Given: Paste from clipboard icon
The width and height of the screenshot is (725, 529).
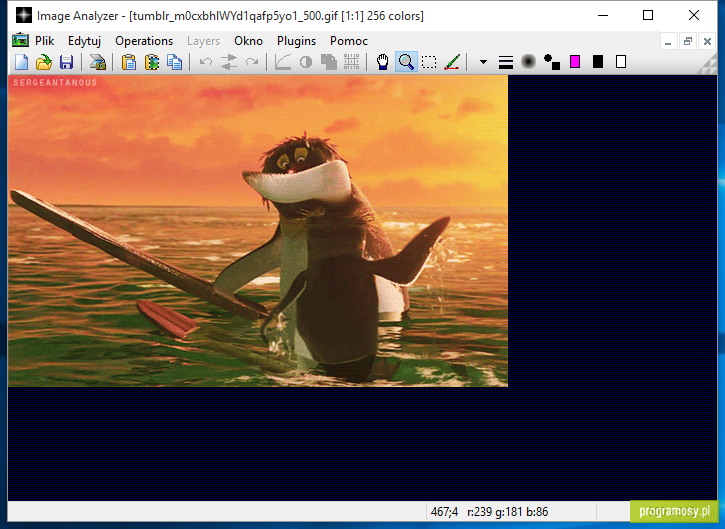Looking at the screenshot, I should [129, 62].
